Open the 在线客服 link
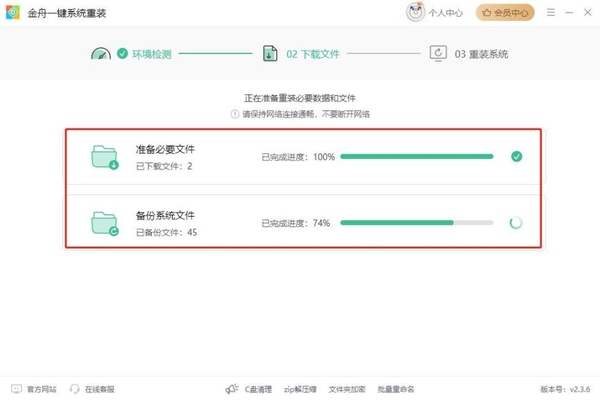The height and width of the screenshot is (400, 600). (99, 389)
